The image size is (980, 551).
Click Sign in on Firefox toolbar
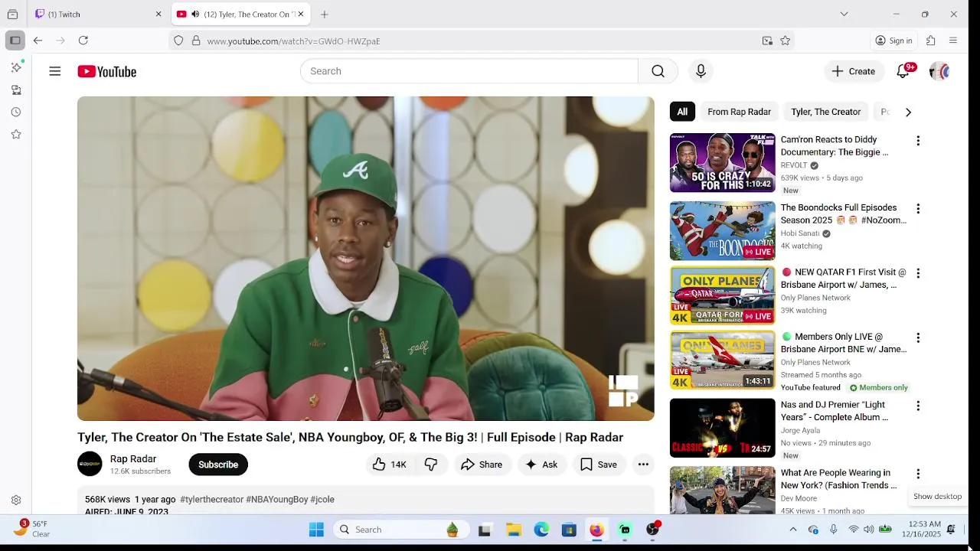[x=894, y=41]
